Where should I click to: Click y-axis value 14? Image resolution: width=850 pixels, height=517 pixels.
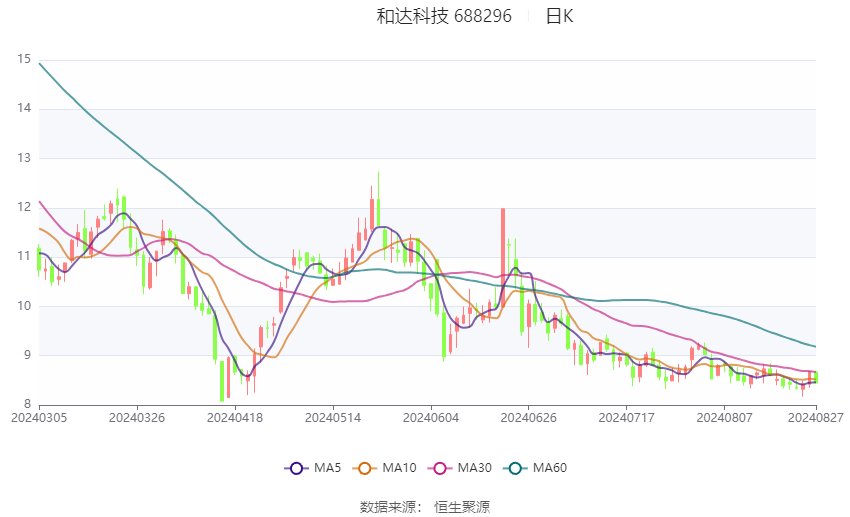(24, 108)
